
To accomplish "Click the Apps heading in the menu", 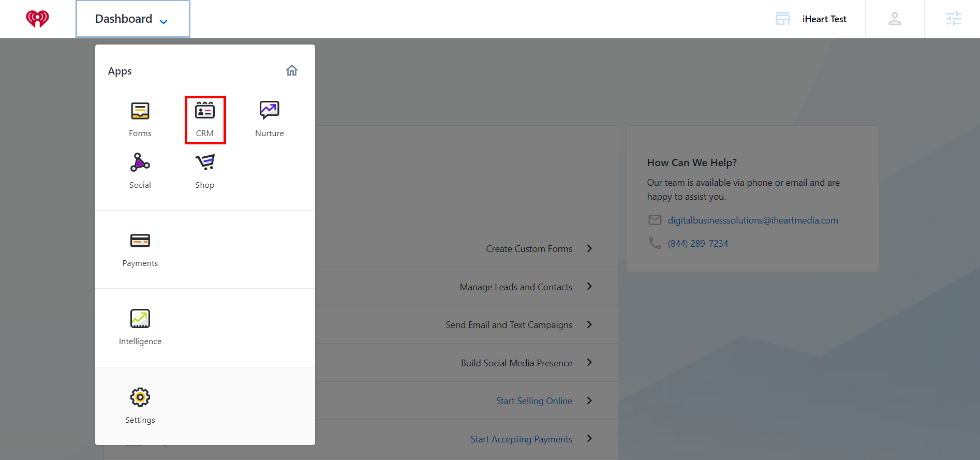I will 120,71.
